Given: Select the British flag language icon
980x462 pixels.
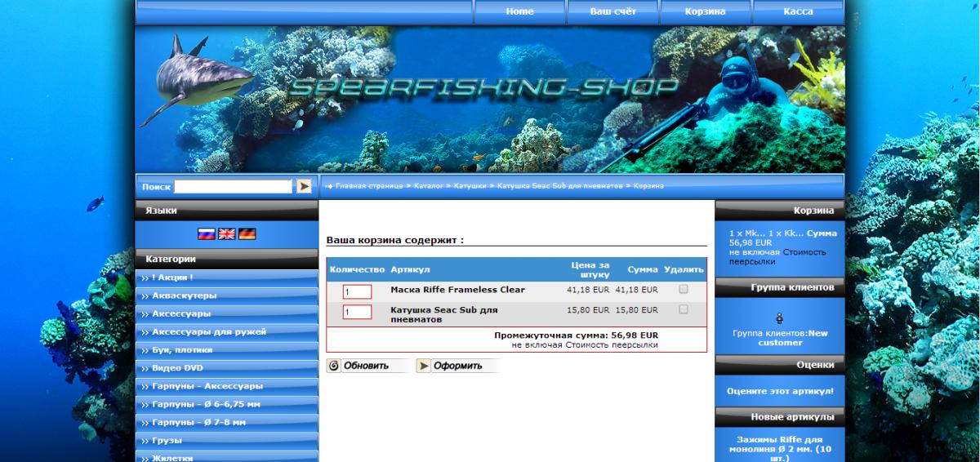Looking at the screenshot, I should pos(227,233).
